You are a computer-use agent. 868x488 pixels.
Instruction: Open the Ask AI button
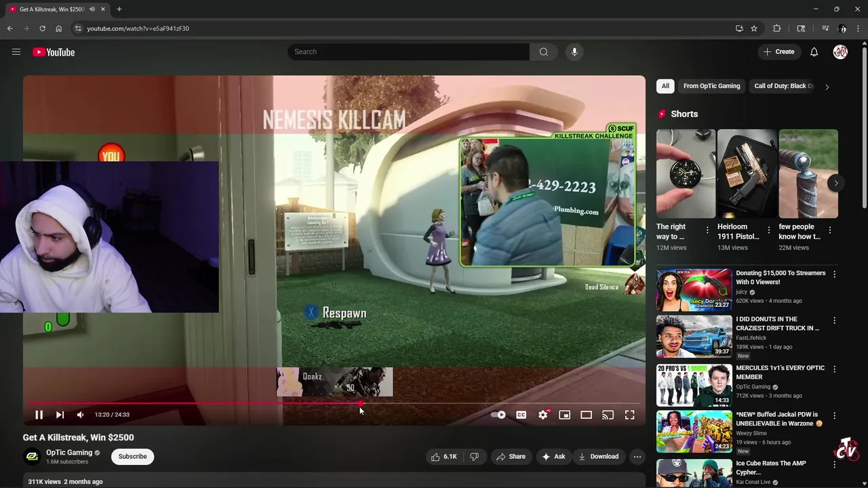(553, 457)
